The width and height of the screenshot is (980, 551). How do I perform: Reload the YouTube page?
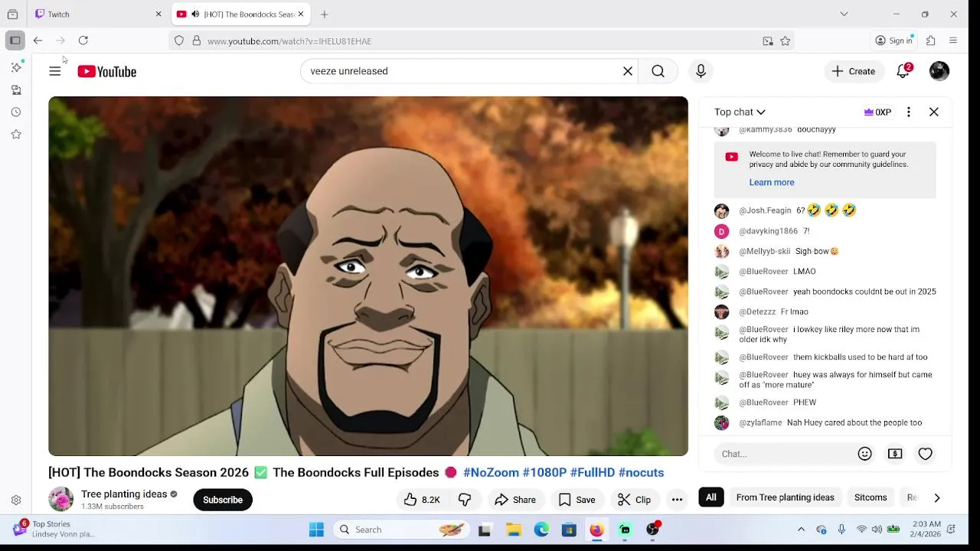[83, 41]
